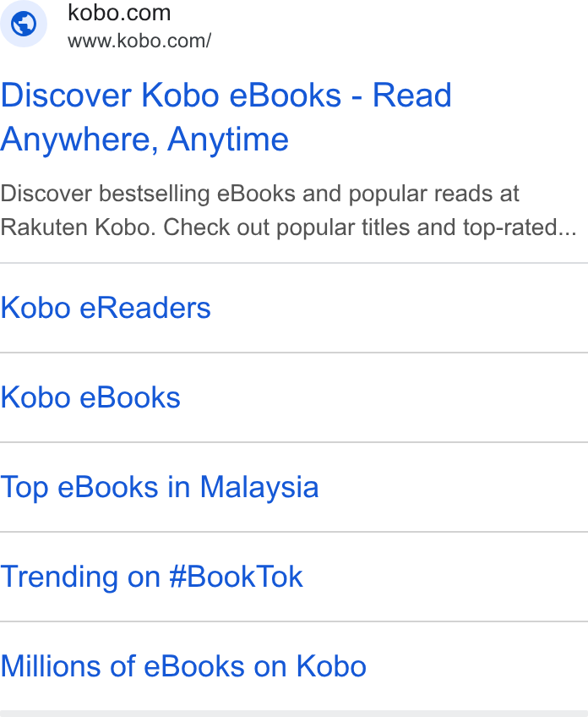Click the word 'Read' in the title

click(x=412, y=95)
